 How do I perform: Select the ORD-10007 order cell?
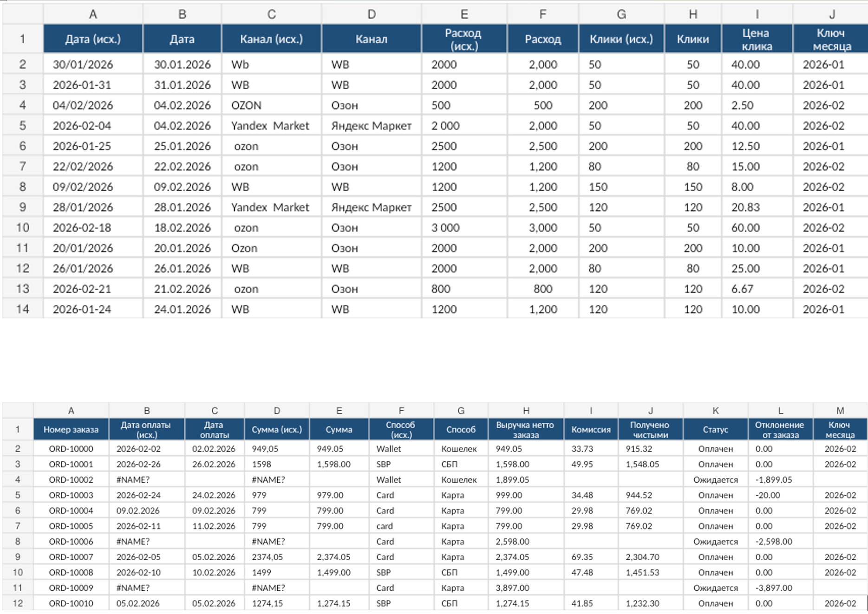pos(71,557)
